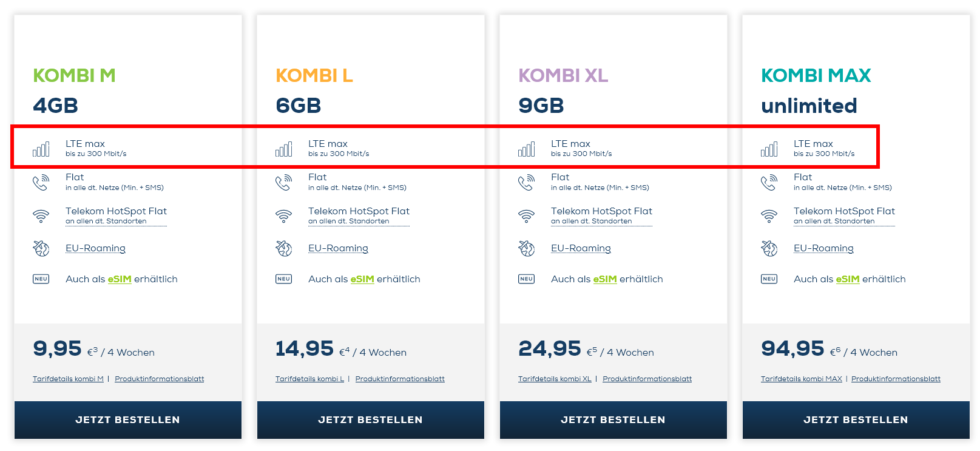Order the Kombi MAX plan with Jetzt Bestellen

pyautogui.click(x=856, y=420)
